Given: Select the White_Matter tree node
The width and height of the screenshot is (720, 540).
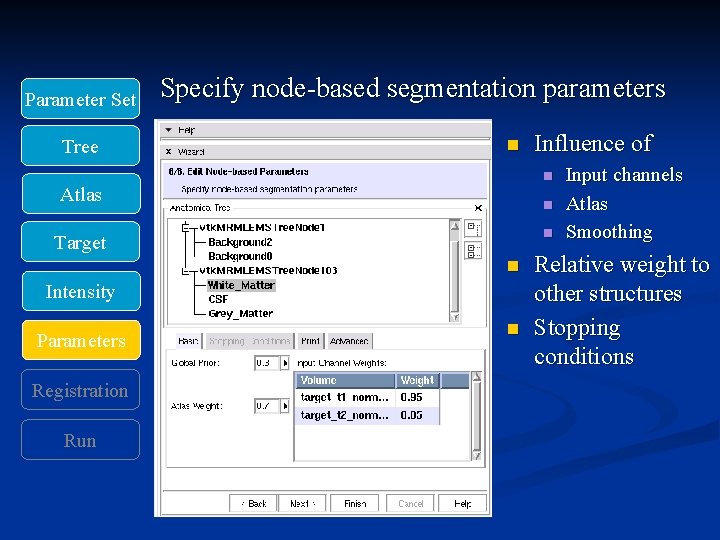Looking at the screenshot, I should (241, 285).
